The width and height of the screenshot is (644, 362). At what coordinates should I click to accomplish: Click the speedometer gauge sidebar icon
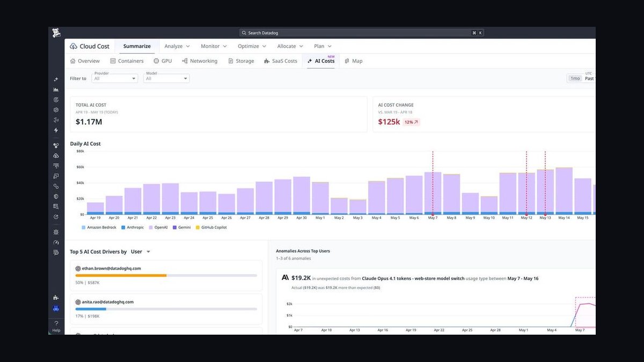56,242
